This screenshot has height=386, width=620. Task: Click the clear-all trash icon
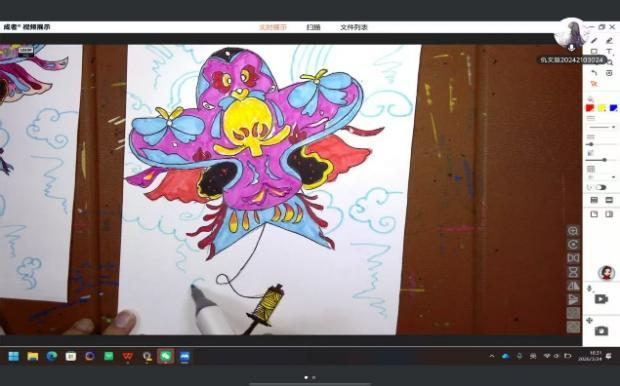(609, 73)
